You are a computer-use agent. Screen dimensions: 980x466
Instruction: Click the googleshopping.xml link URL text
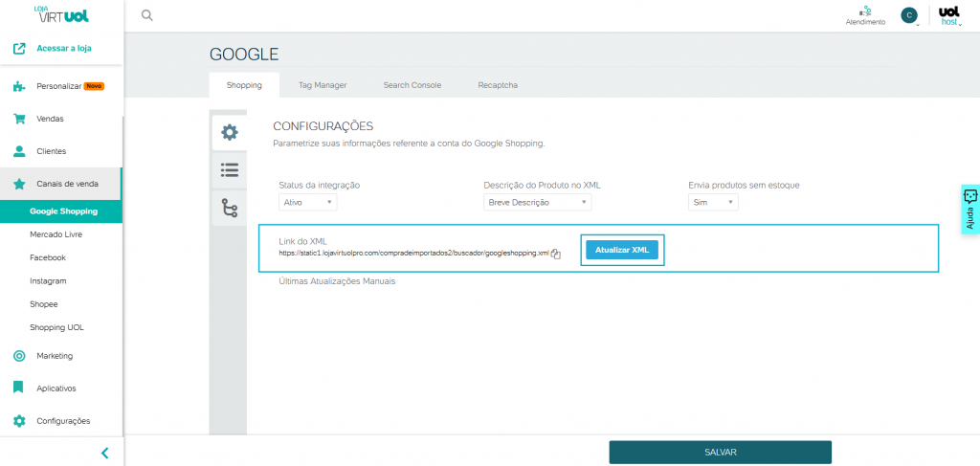[x=413, y=253]
